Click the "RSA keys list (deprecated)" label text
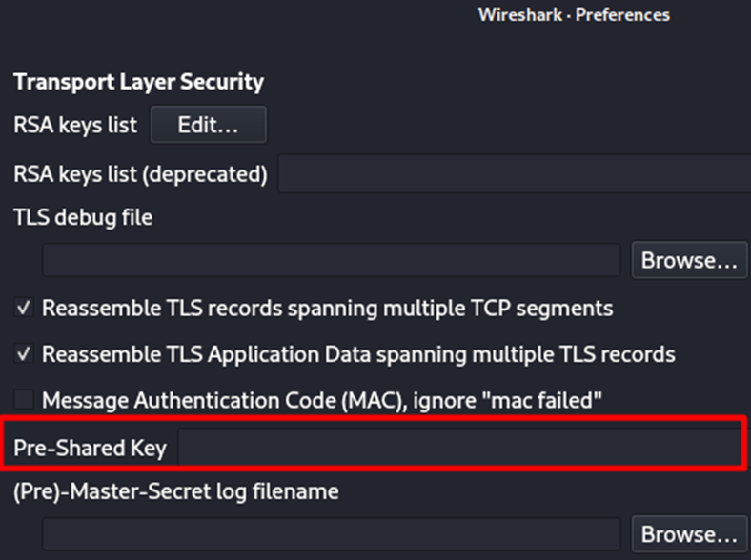The image size is (751, 560). pos(140,174)
